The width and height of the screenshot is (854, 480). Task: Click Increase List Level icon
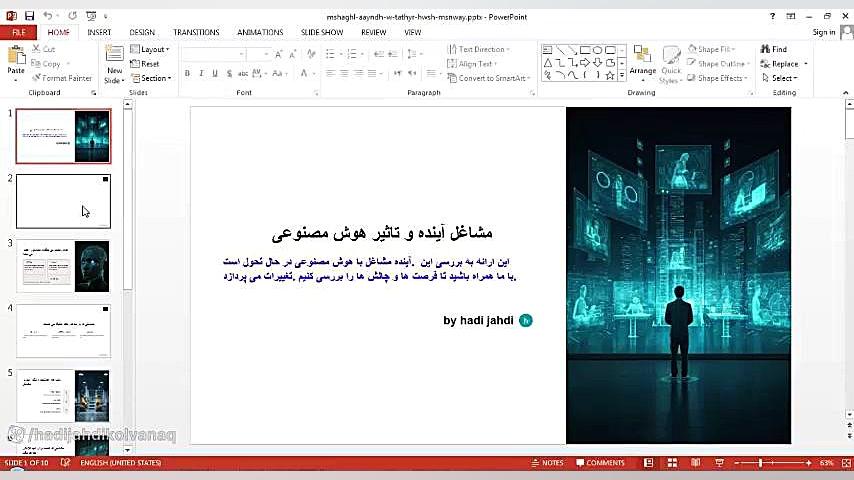[393, 54]
